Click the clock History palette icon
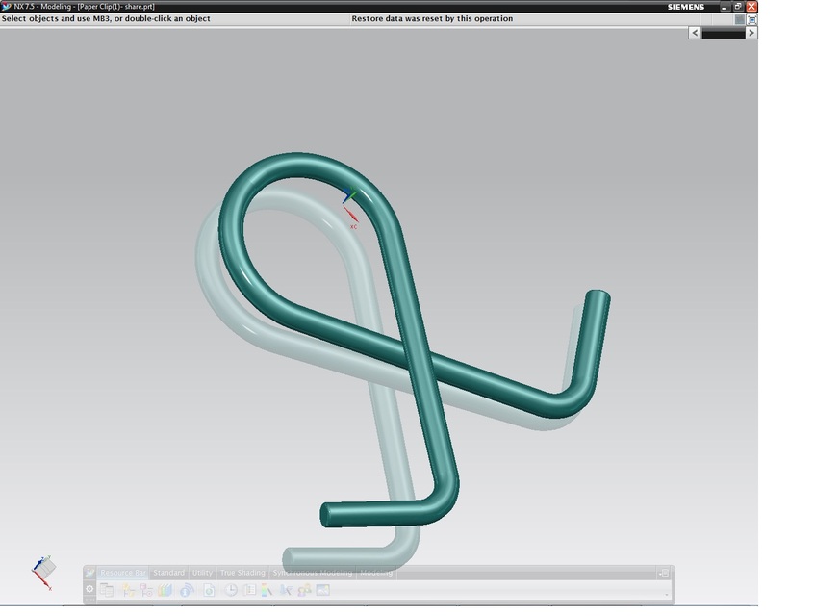This screenshot has width=840, height=616. tap(231, 589)
